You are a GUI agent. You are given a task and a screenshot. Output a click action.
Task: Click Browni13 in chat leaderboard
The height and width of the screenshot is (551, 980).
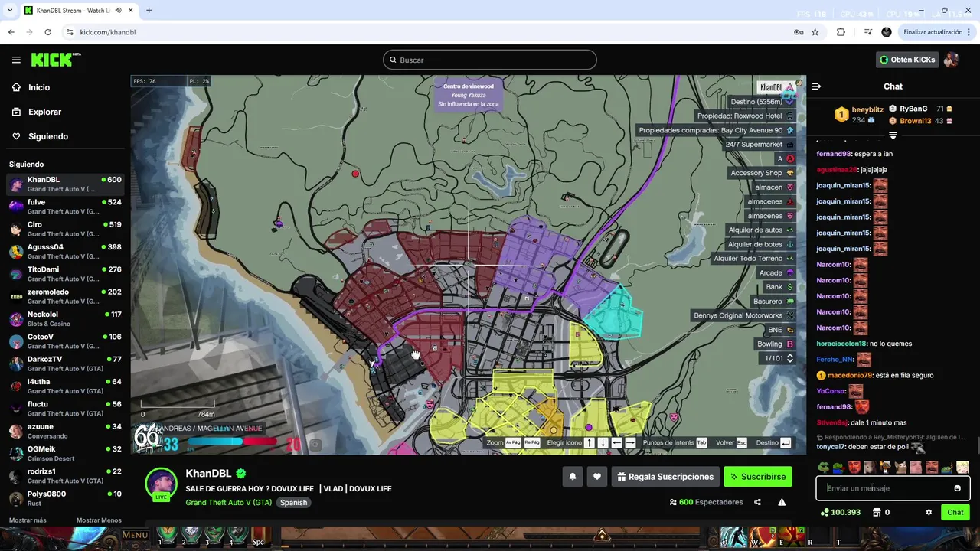click(915, 121)
